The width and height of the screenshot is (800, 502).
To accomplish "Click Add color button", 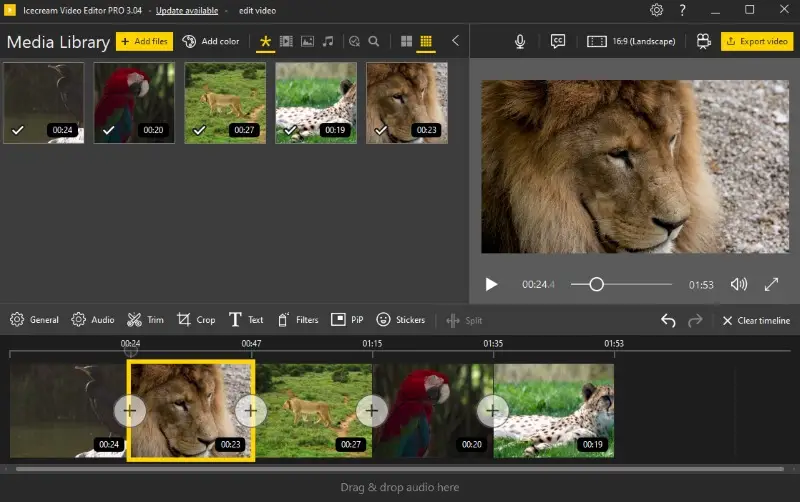I will point(211,41).
